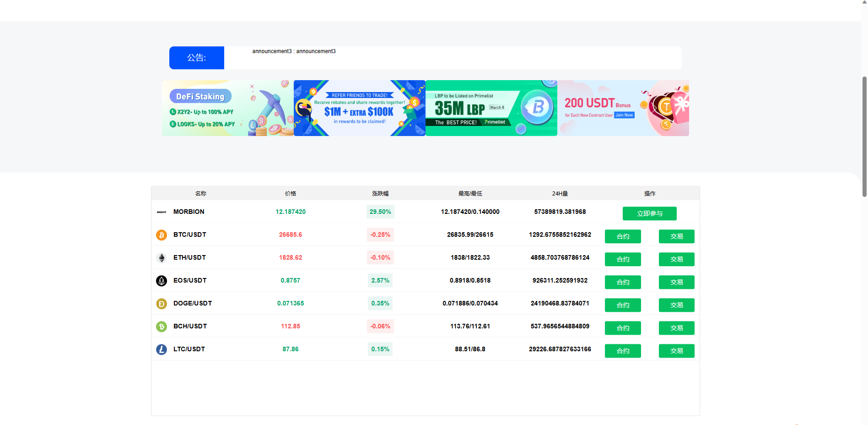Click the MORBION price 12.187420
This screenshot has height=425, width=868.
(291, 212)
